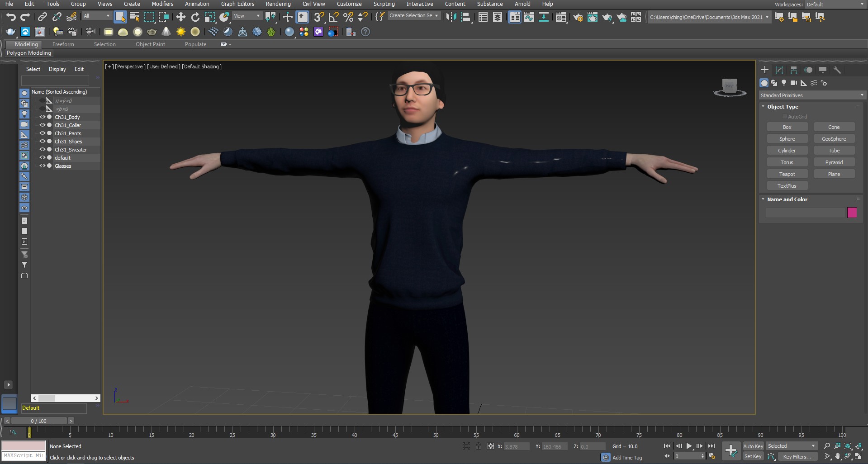Select the Move tool in main toolbar
The height and width of the screenshot is (464, 868).
coord(180,17)
